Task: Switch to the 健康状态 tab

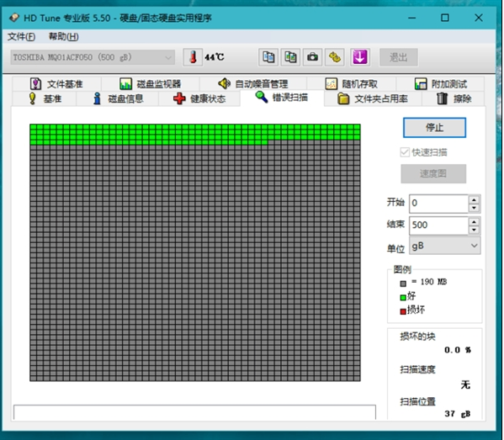Action: [199, 98]
